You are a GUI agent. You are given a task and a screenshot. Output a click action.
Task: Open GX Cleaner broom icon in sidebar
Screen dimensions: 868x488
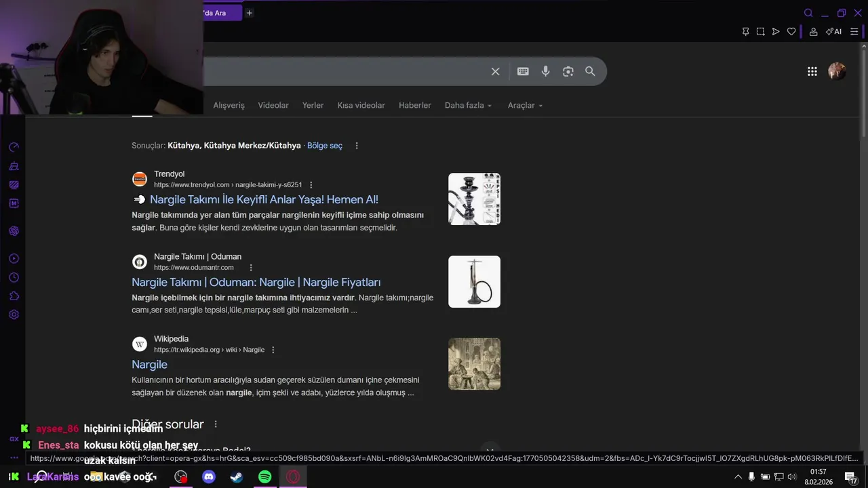(x=14, y=166)
